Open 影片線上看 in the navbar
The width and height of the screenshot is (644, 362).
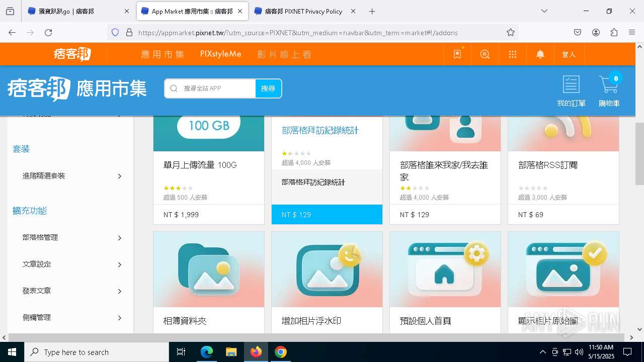pyautogui.click(x=284, y=54)
